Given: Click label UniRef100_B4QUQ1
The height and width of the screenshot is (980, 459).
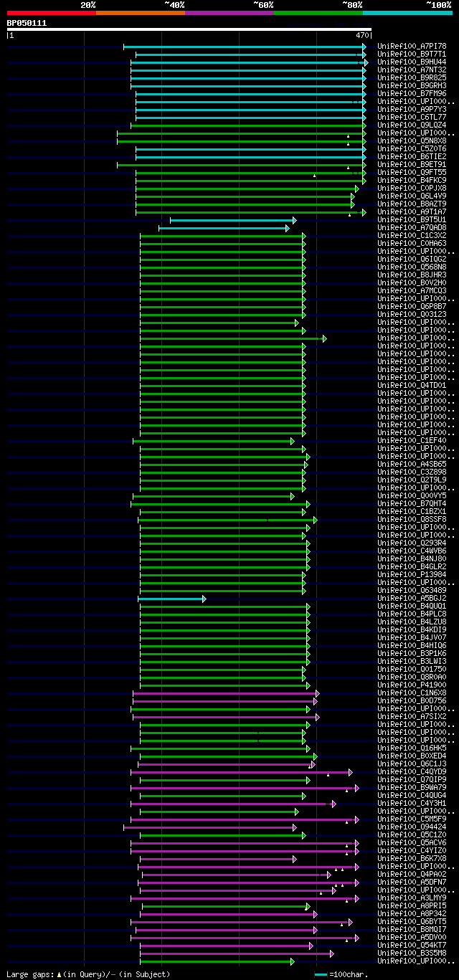Looking at the screenshot, I should (412, 606).
